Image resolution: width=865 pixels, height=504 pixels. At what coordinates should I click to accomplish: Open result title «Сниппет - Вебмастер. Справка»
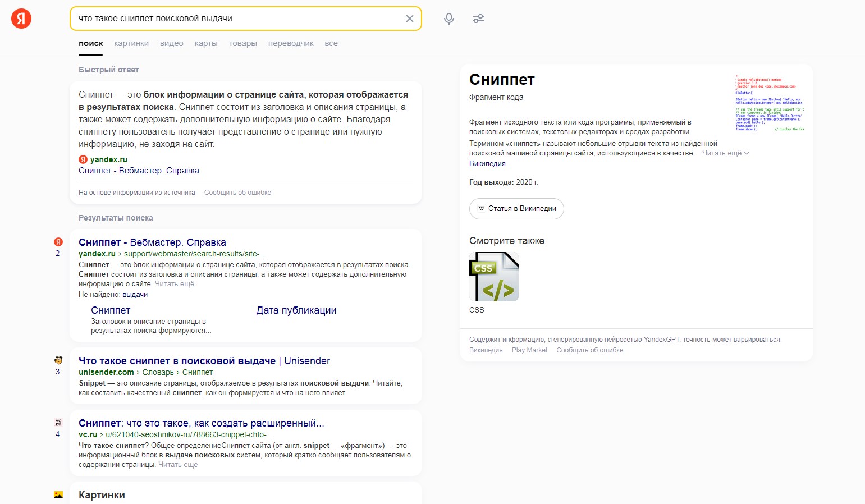(152, 242)
